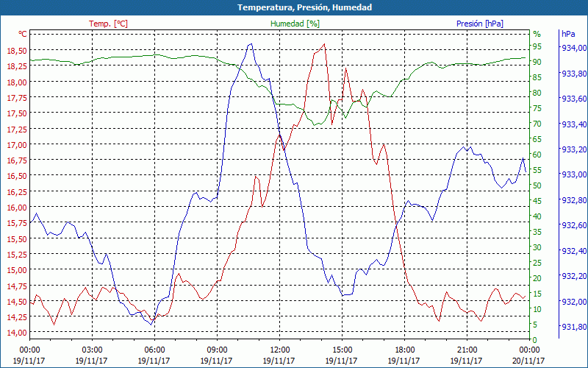
Task: Click temperature axis value '14,50'
Action: [x=16, y=301]
